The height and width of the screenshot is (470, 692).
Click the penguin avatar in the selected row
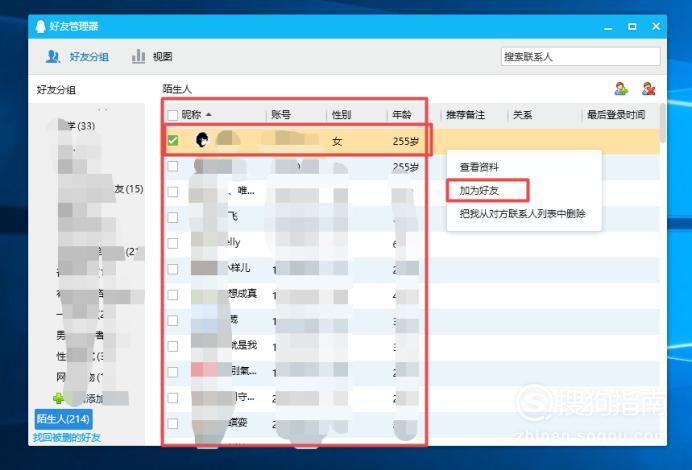click(202, 140)
